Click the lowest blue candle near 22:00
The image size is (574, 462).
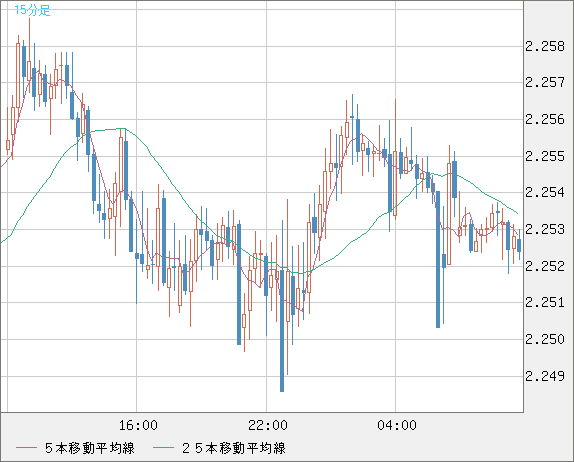(x=282, y=330)
